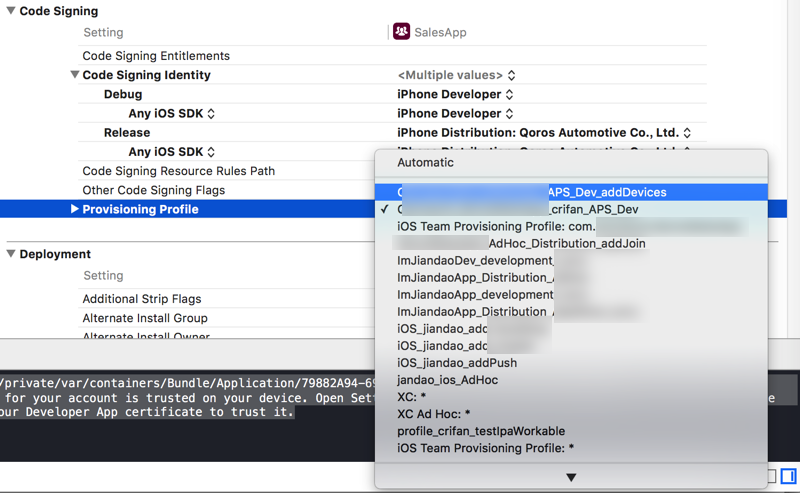Open Release iPhone Distribution identity dropdown
This screenshot has width=800, height=493.
(x=543, y=132)
